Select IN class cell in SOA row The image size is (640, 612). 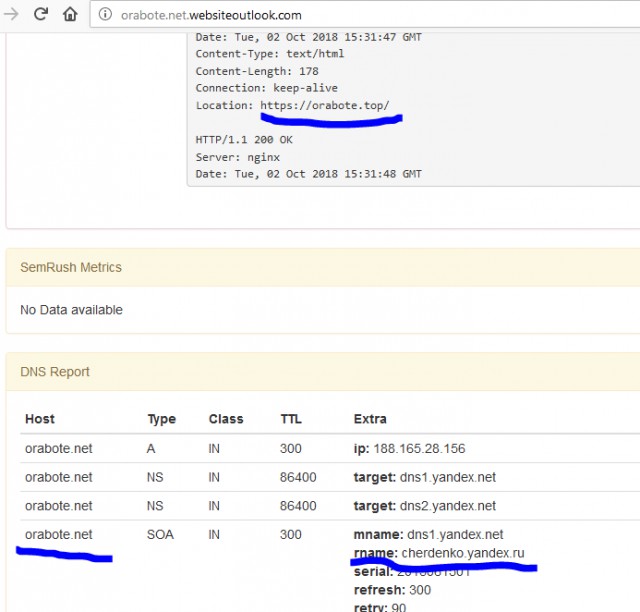(x=214, y=534)
